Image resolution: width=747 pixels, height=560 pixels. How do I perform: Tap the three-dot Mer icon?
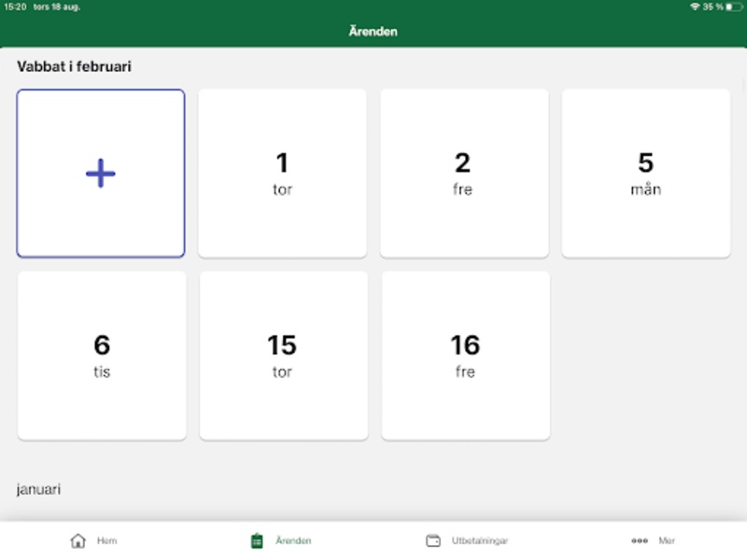point(640,540)
